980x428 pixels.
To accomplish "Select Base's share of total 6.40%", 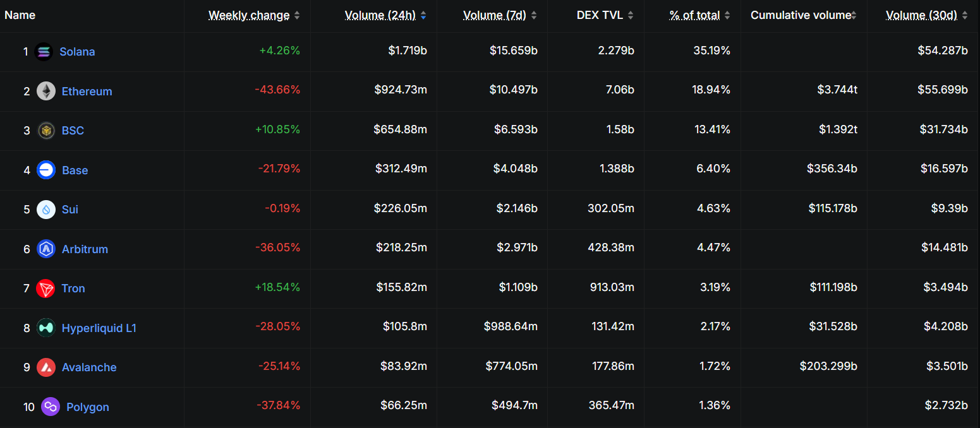I will 713,169.
